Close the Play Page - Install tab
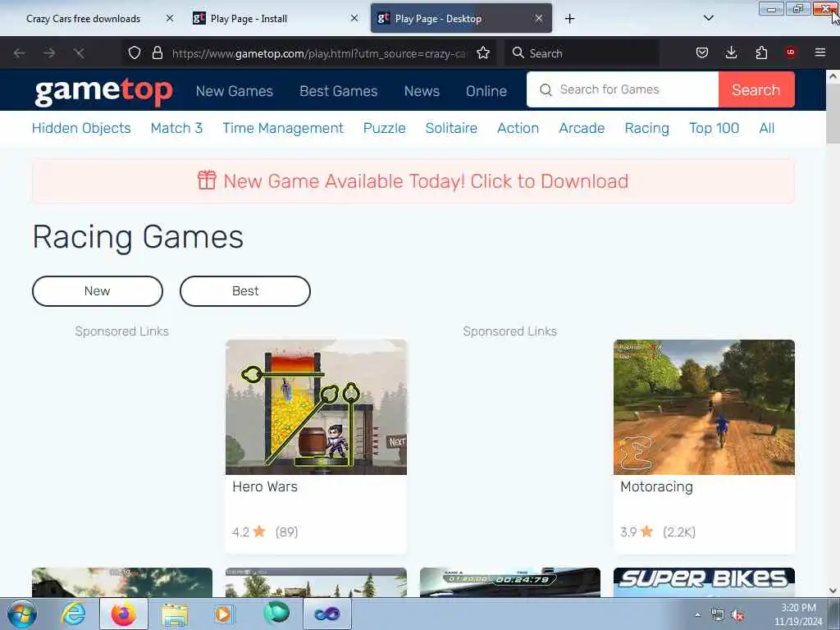840x630 pixels. coord(354,18)
